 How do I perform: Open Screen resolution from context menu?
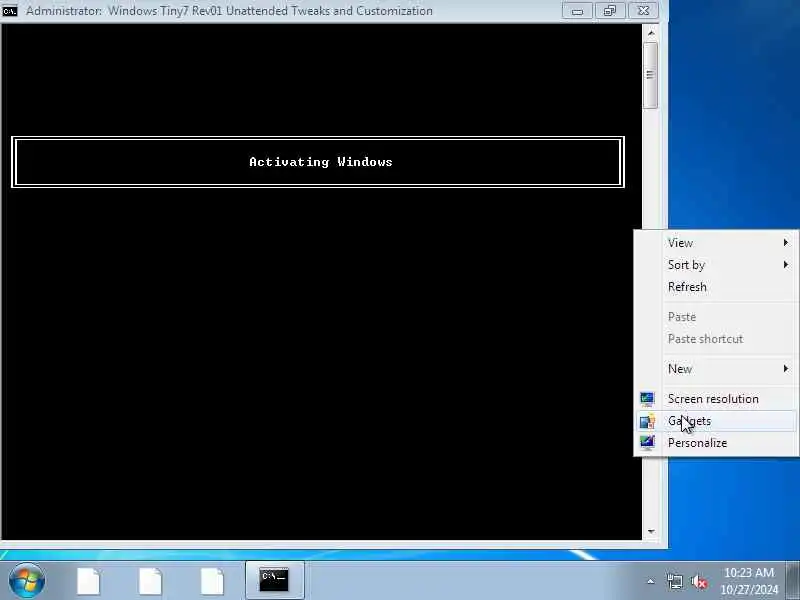pyautogui.click(x=717, y=399)
